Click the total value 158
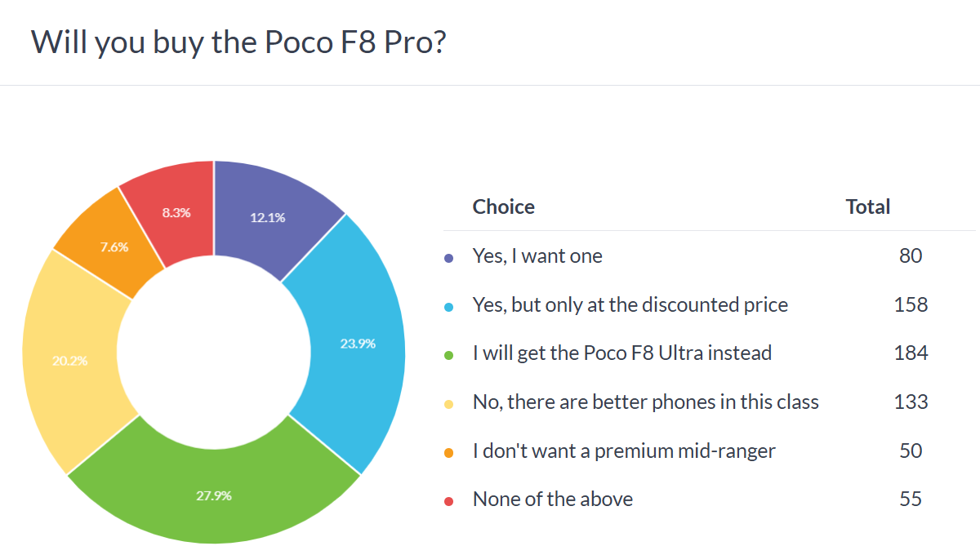Viewport: 980px width, 555px height. coord(911,305)
